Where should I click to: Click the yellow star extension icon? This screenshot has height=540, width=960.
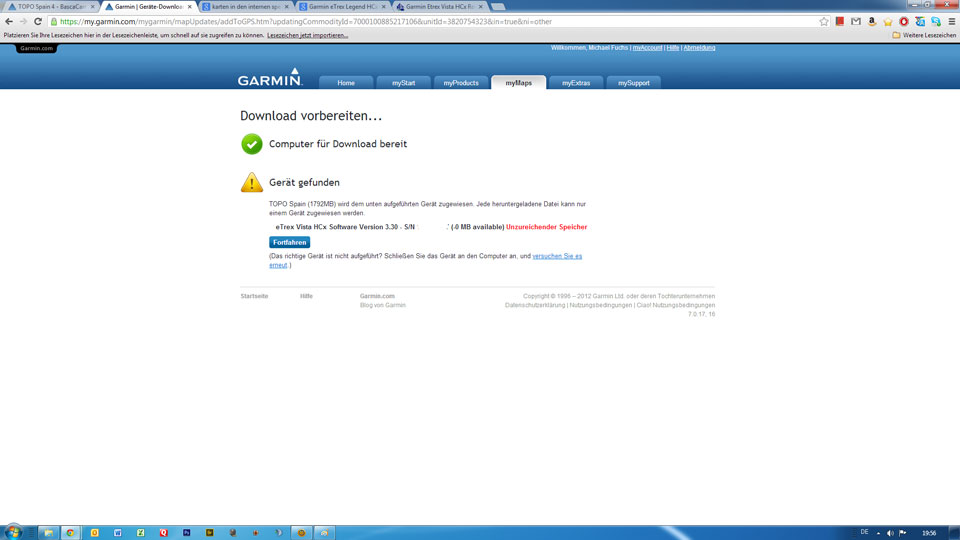coord(888,21)
